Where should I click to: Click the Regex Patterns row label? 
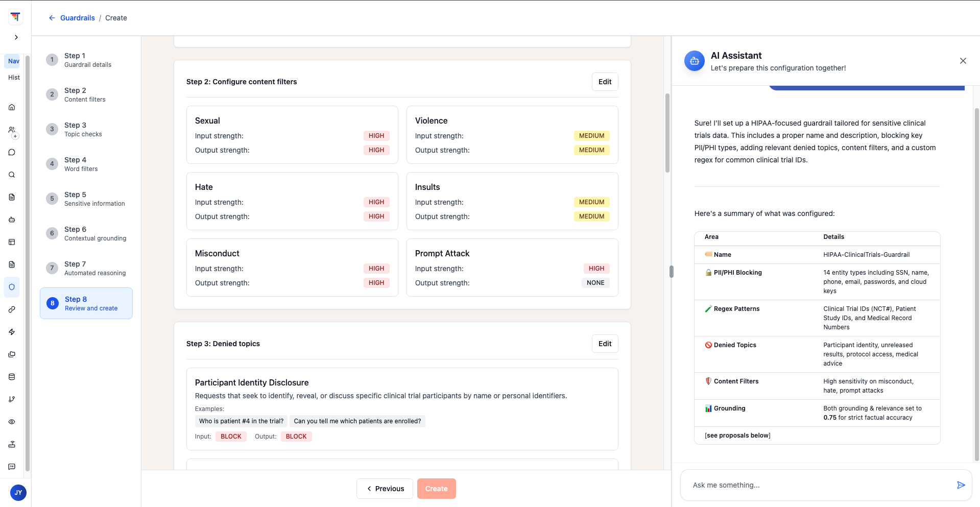736,309
